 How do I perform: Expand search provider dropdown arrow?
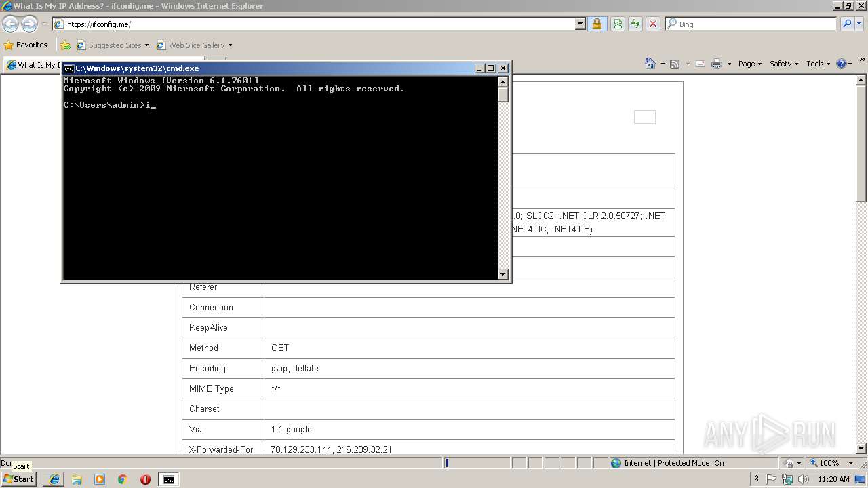tap(859, 24)
